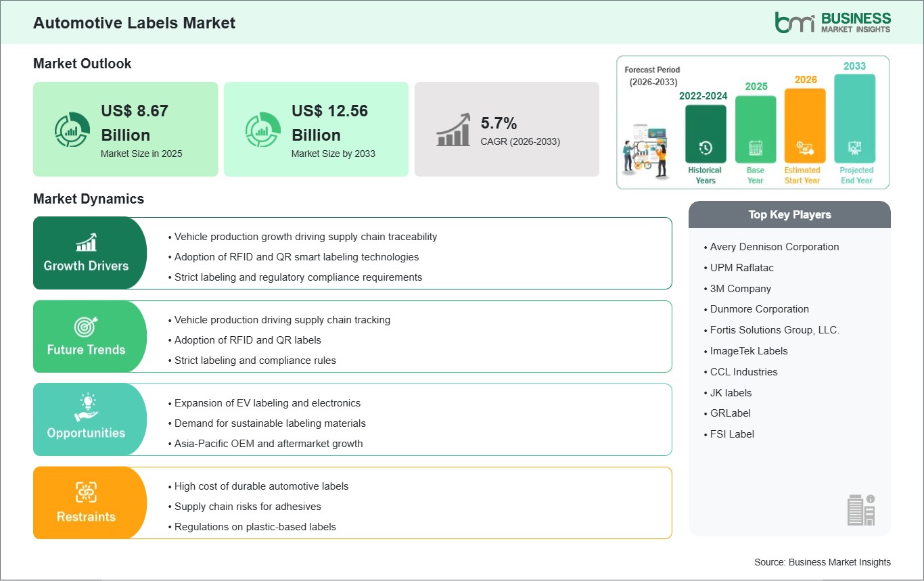924x581 pixels.
Task: Click the Future Trends target icon
Action: pos(86,326)
